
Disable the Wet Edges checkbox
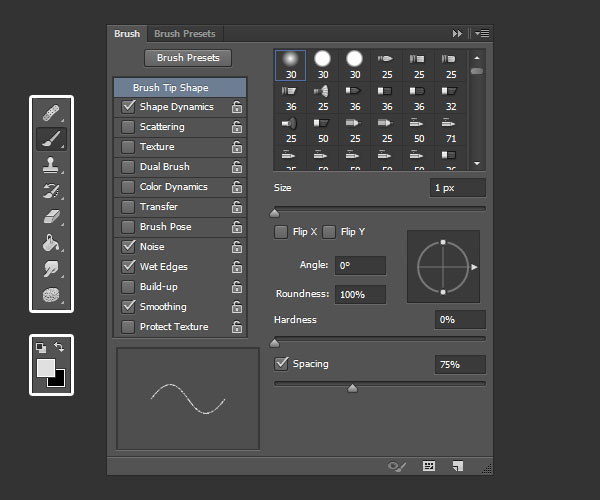[128, 267]
